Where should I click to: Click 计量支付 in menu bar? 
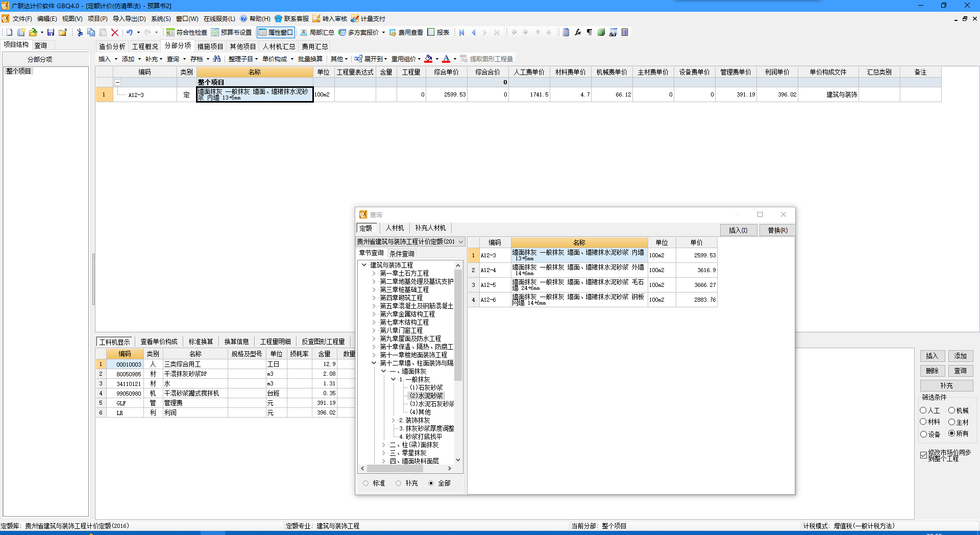tap(368, 19)
